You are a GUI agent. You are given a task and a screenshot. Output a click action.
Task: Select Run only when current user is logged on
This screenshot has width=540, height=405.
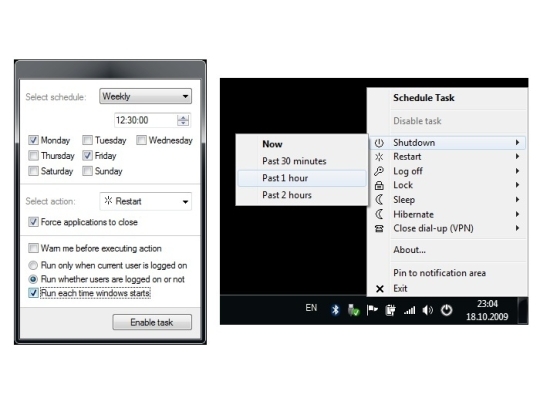click(33, 265)
